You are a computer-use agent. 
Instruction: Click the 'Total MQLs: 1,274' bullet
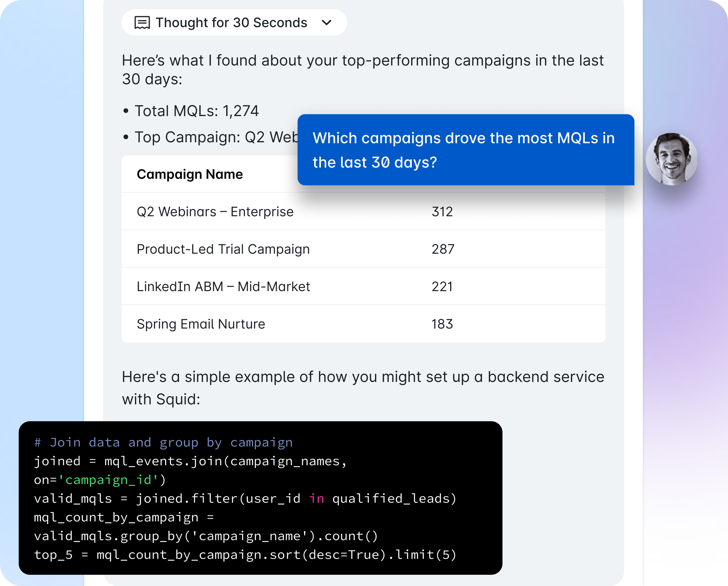tap(197, 111)
